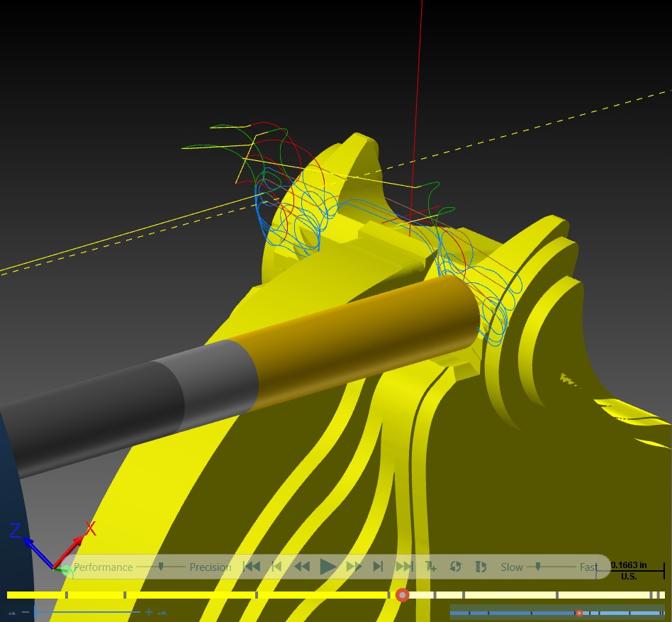Rewind the simulation playback
The width and height of the screenshot is (672, 622).
pyautogui.click(x=302, y=567)
